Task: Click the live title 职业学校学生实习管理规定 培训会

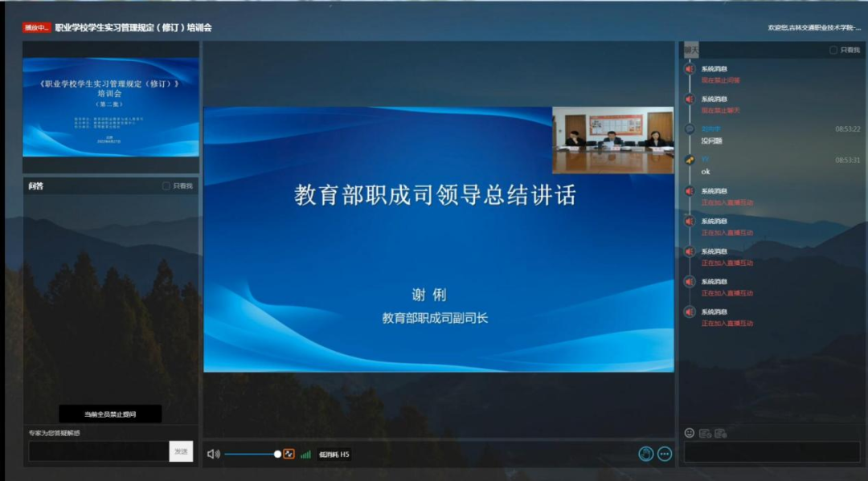Action: click(x=133, y=27)
